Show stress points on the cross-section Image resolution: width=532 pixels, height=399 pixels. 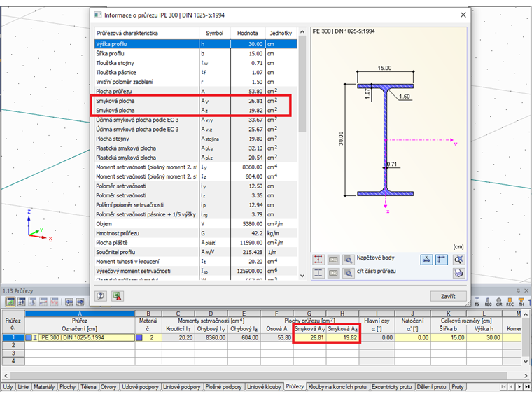click(x=318, y=260)
